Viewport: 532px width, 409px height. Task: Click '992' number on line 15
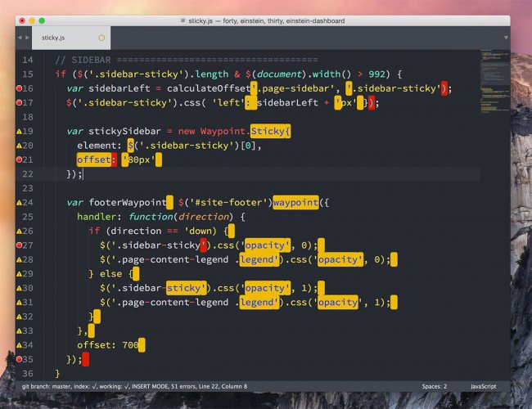pyautogui.click(x=376, y=74)
